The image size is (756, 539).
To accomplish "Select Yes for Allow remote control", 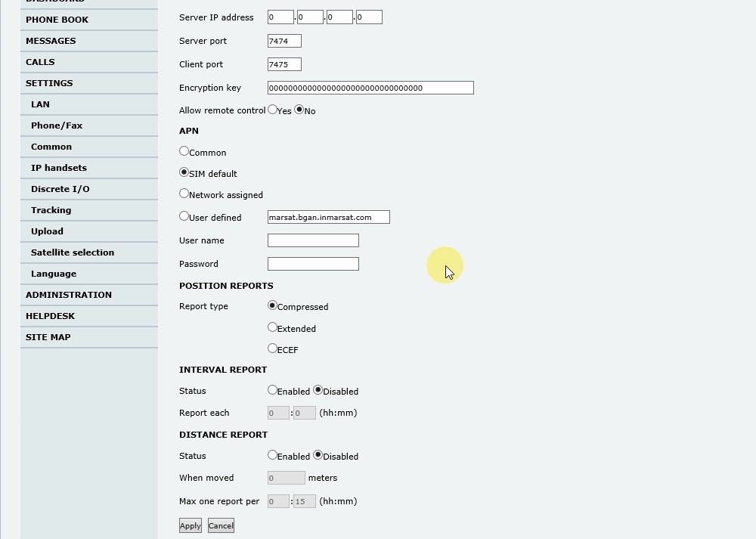I will [273, 110].
